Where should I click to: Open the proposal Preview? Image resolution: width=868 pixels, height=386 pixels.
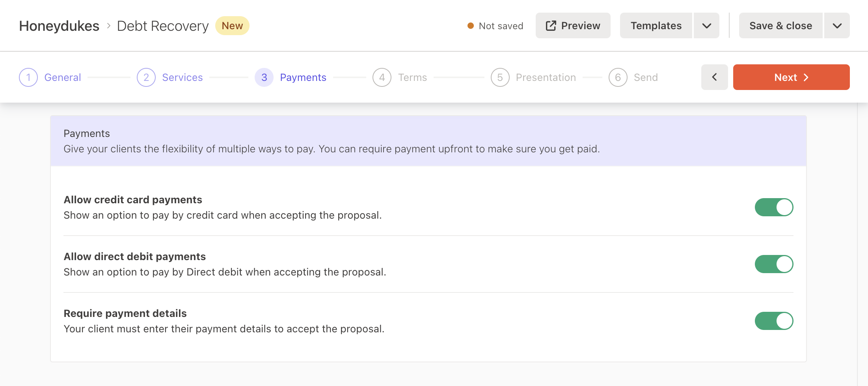(x=573, y=26)
